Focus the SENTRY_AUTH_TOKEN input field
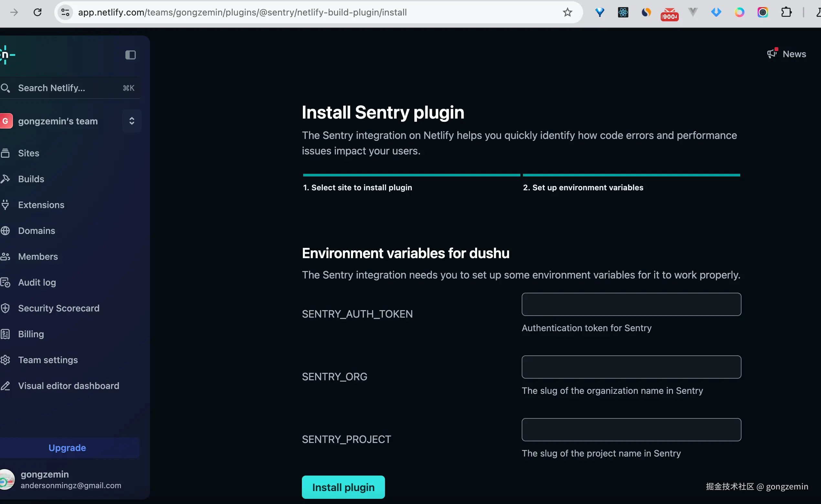The height and width of the screenshot is (504, 821). (631, 304)
